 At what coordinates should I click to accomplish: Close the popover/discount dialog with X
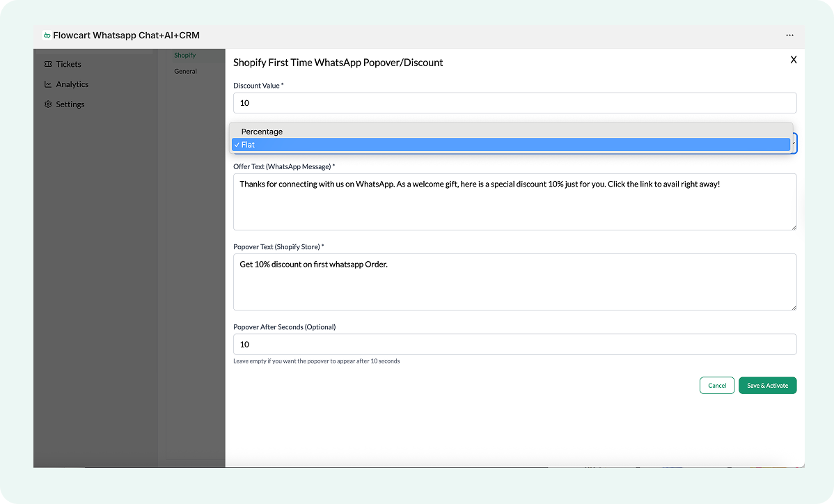click(793, 60)
